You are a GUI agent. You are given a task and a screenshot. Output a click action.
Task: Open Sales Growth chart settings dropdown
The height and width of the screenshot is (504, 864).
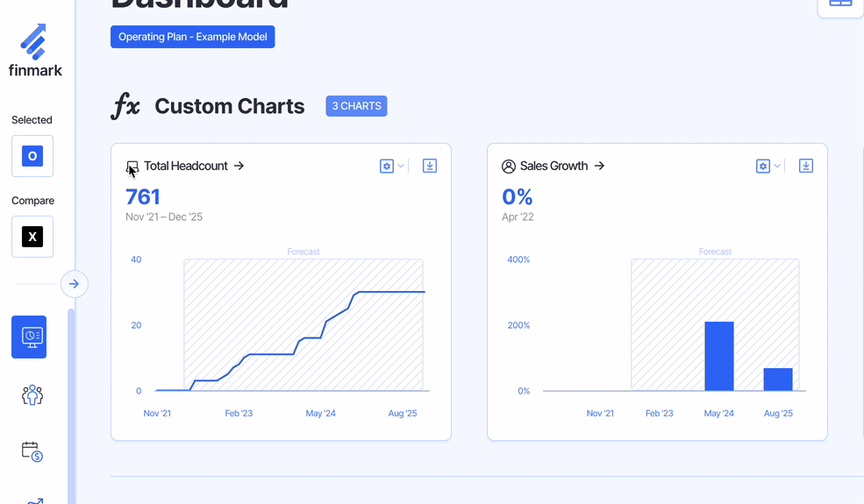(x=768, y=166)
